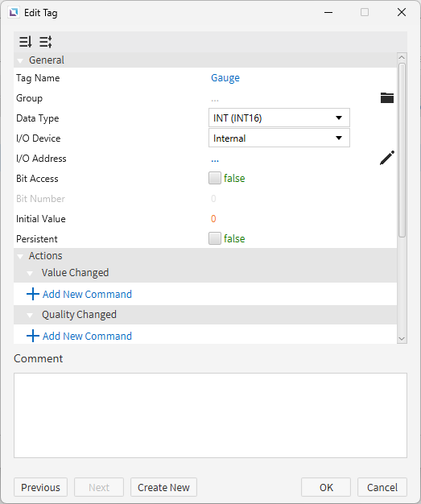Open the I/O Device Internal dropdown
Viewport: 421px width, 504px height.
coord(279,138)
